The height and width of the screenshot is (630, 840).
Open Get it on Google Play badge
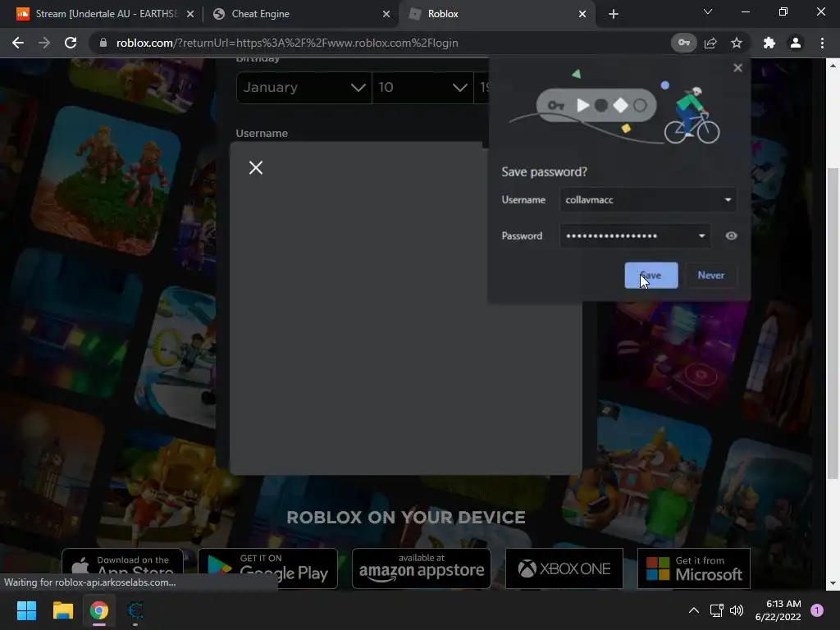267,568
